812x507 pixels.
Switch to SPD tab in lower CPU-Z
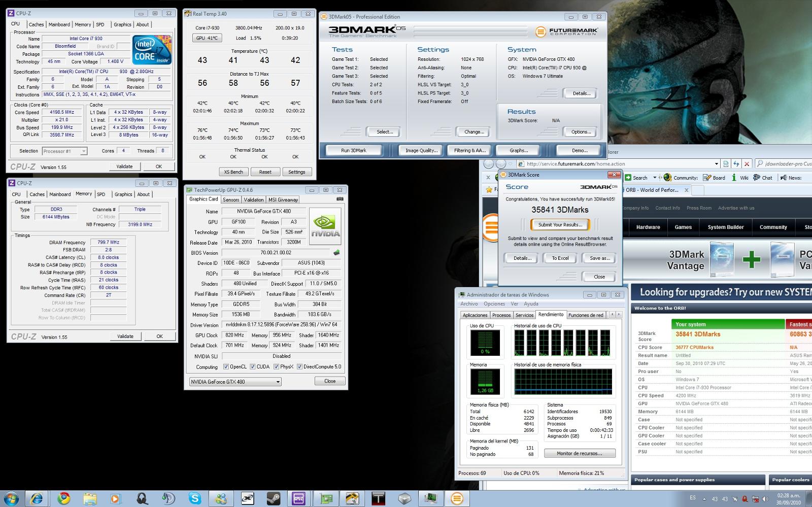101,194
